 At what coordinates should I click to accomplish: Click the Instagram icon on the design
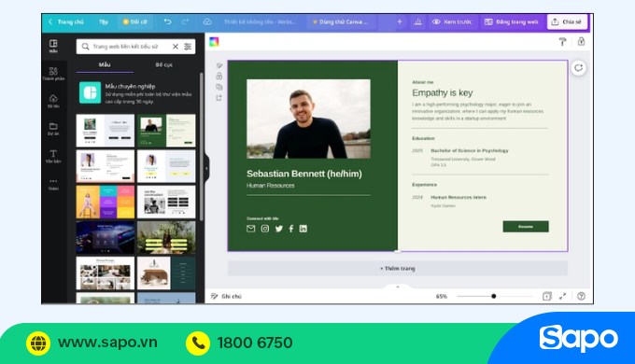(x=265, y=229)
